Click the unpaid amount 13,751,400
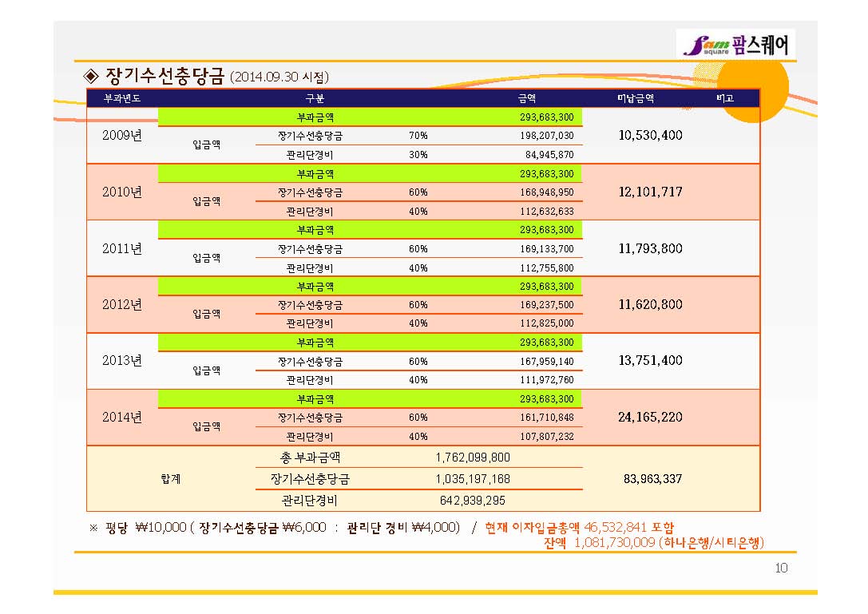The height and width of the screenshot is (614, 868). pos(651,360)
